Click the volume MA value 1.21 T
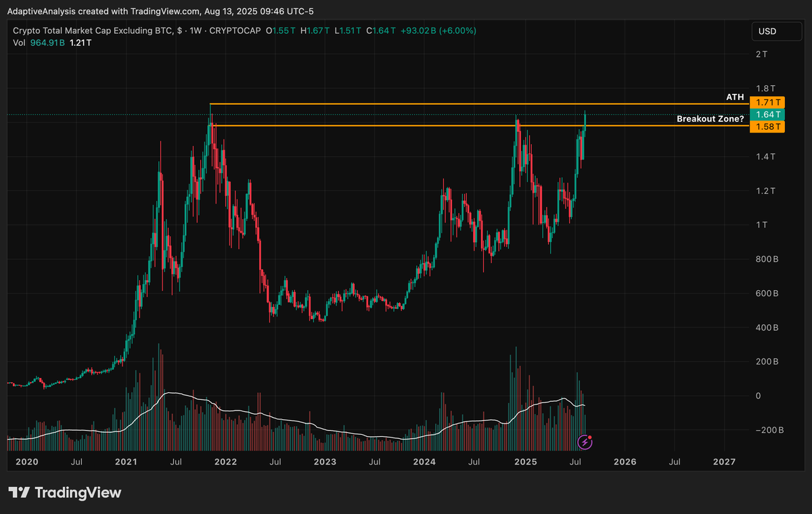812x514 pixels. (80, 43)
